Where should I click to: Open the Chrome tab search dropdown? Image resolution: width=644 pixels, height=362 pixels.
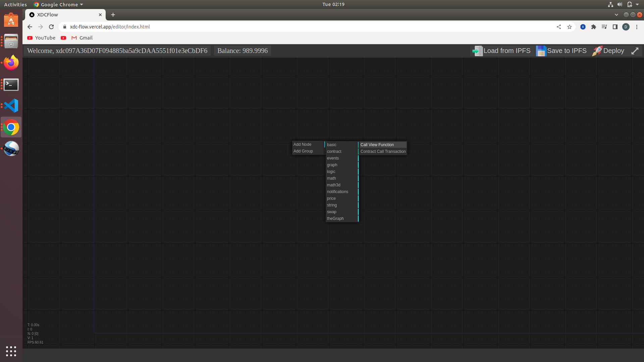616,15
